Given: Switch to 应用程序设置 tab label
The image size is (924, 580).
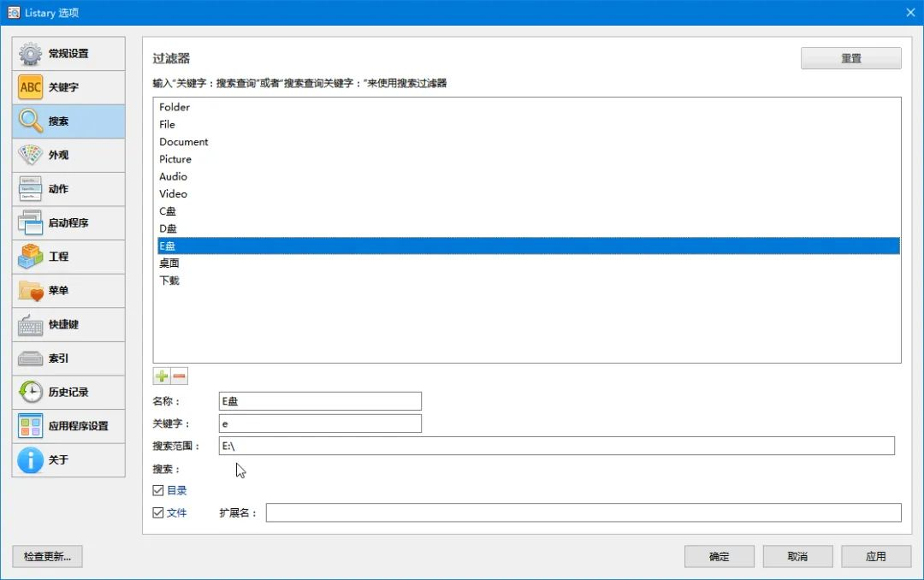Looking at the screenshot, I should coord(79,426).
